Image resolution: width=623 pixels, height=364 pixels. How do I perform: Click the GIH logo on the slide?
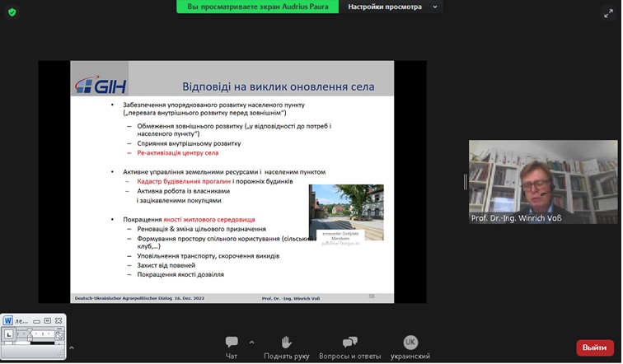pyautogui.click(x=101, y=85)
